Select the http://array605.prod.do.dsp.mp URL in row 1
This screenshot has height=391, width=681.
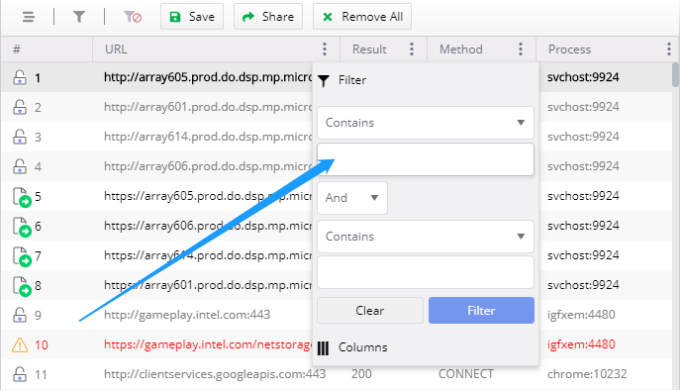point(208,77)
